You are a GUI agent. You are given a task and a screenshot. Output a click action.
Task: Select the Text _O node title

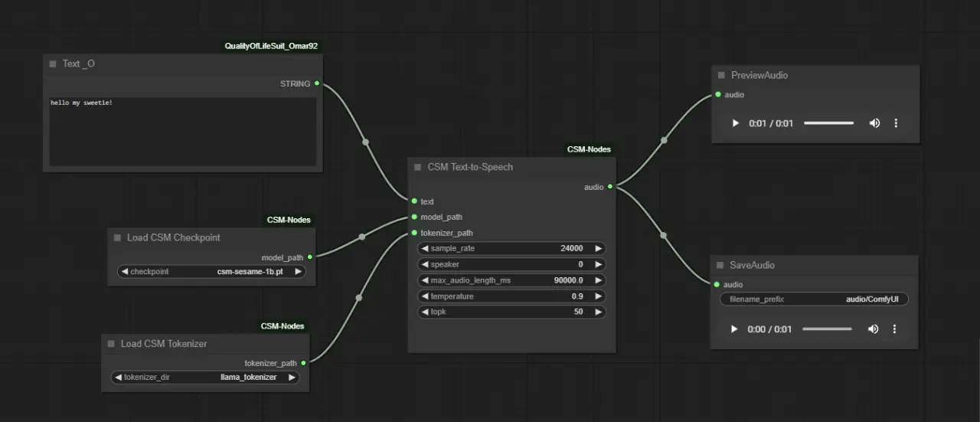click(x=79, y=64)
